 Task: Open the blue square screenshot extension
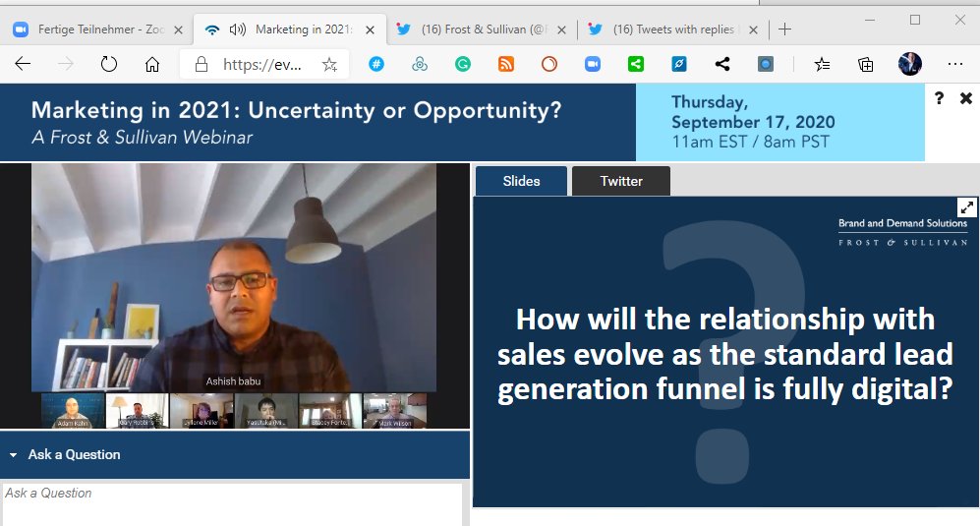pos(765,64)
